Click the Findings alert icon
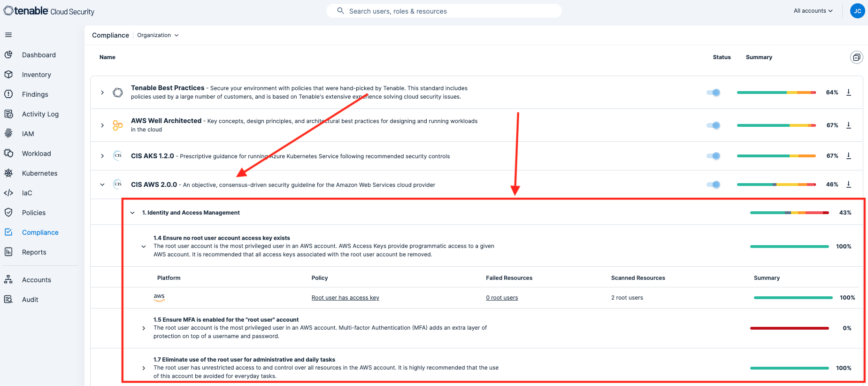 click(x=8, y=94)
